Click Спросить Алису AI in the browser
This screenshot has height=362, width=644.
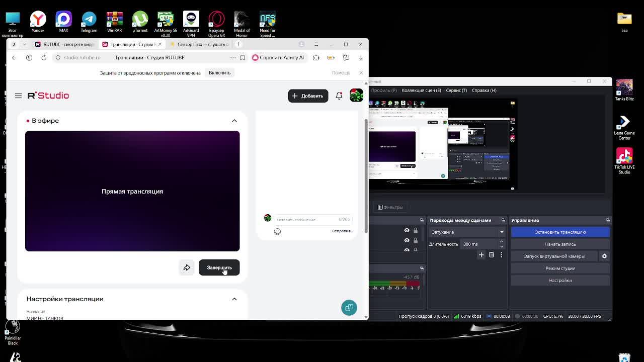[278, 58]
